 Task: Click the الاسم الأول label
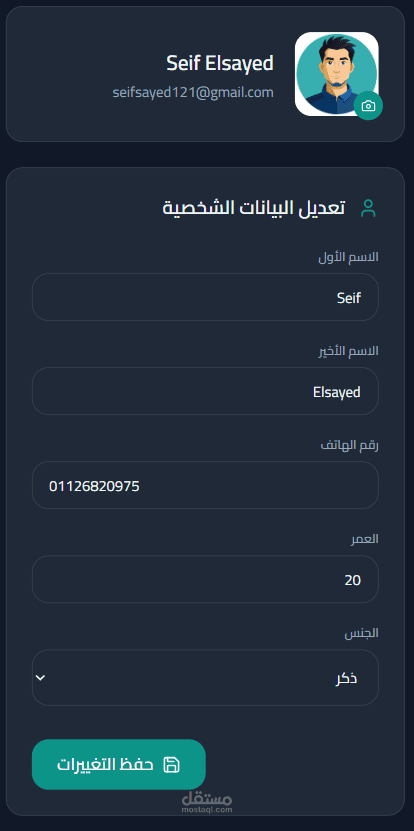348,257
